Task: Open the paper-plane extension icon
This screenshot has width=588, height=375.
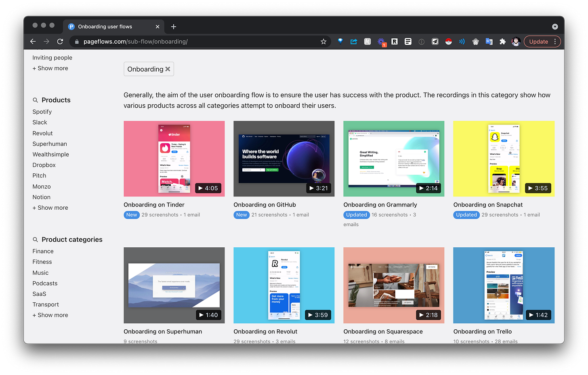Action: tap(435, 41)
